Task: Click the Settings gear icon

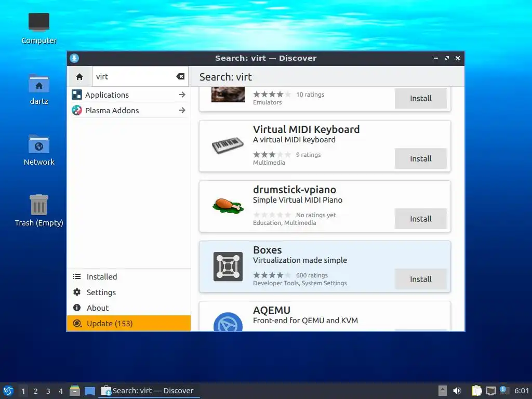Action: [x=77, y=292]
